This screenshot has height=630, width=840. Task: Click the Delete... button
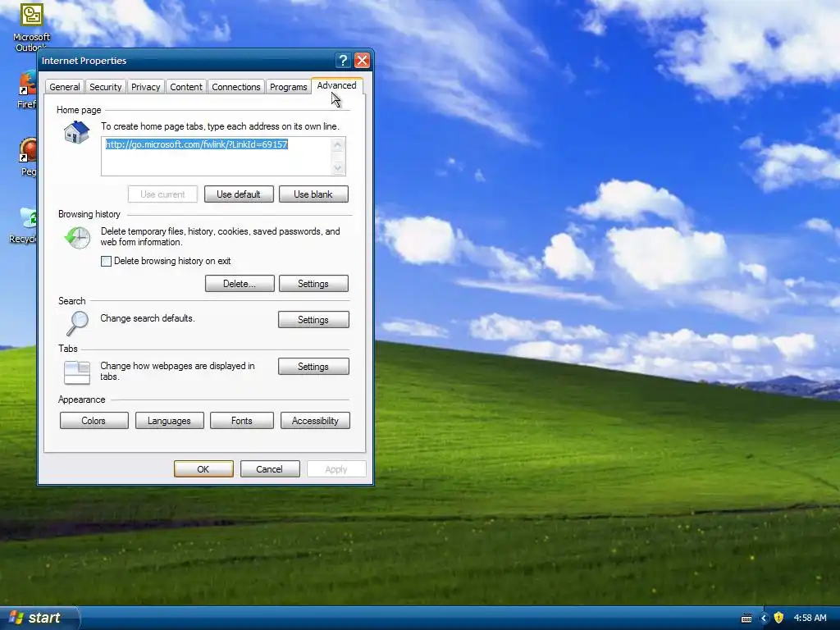240,283
